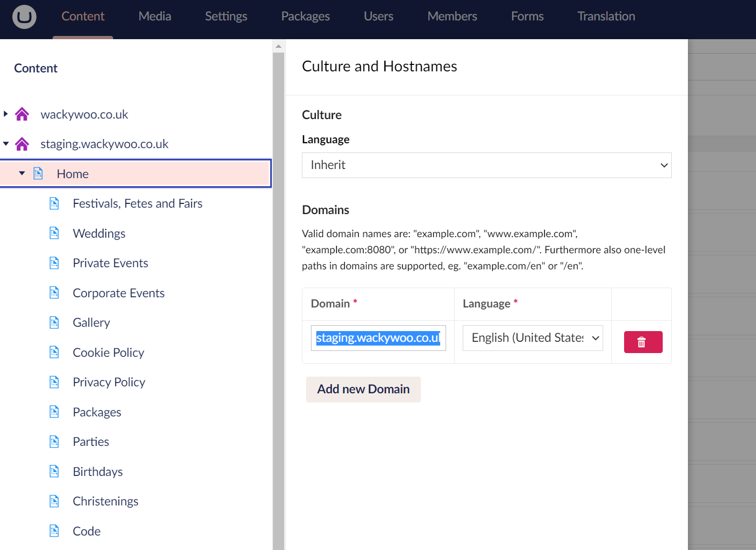Expand the wackywoo.co.uk tree node

click(6, 114)
